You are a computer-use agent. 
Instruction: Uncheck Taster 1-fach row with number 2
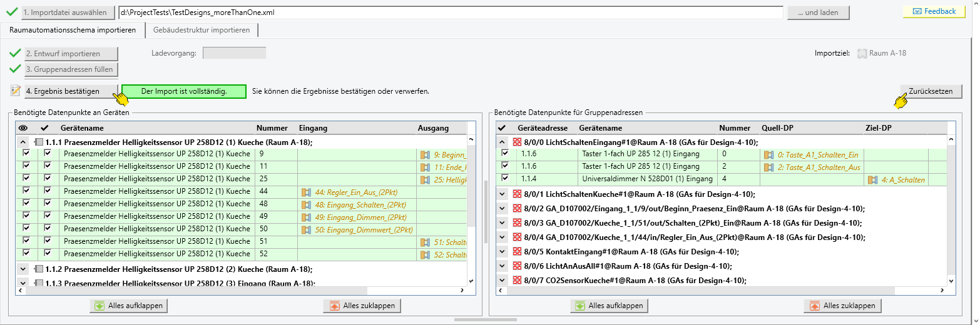[505, 166]
